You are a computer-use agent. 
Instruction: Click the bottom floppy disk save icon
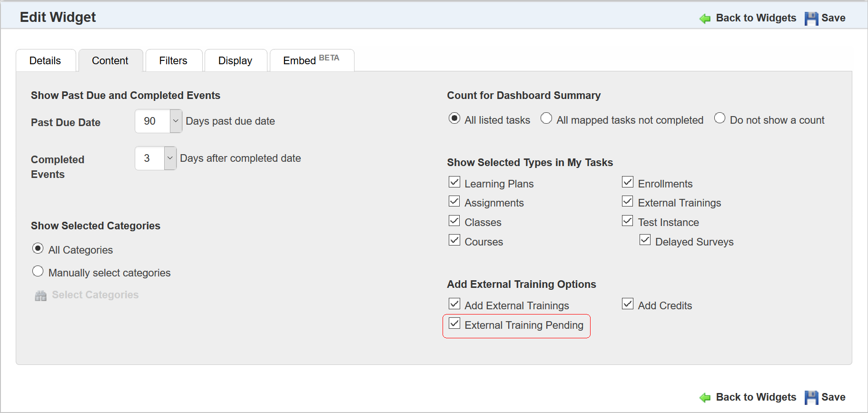point(811,398)
